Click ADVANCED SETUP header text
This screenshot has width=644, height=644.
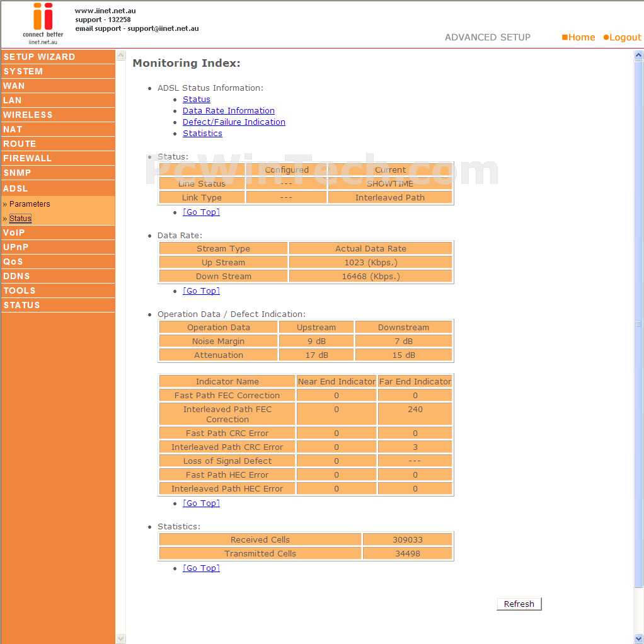tap(488, 37)
